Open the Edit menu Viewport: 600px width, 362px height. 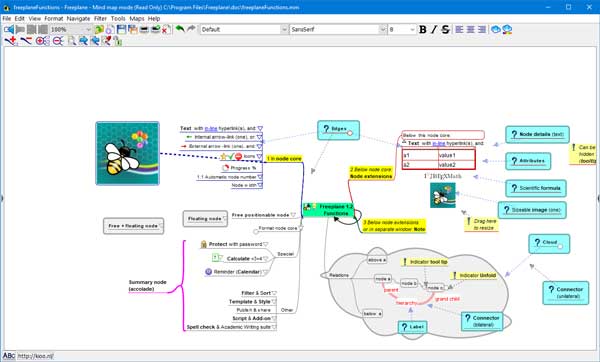(x=20, y=18)
